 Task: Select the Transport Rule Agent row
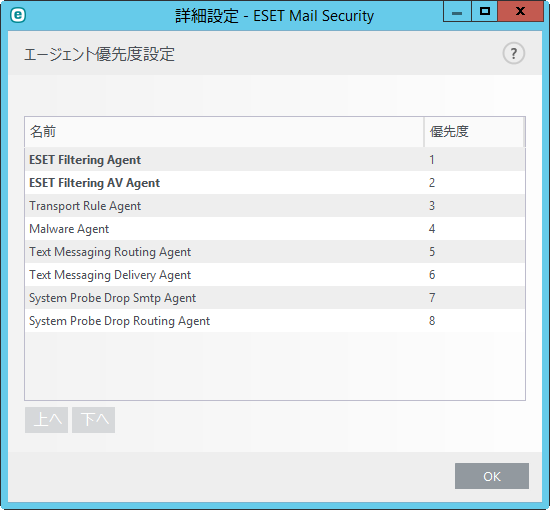pos(275,206)
